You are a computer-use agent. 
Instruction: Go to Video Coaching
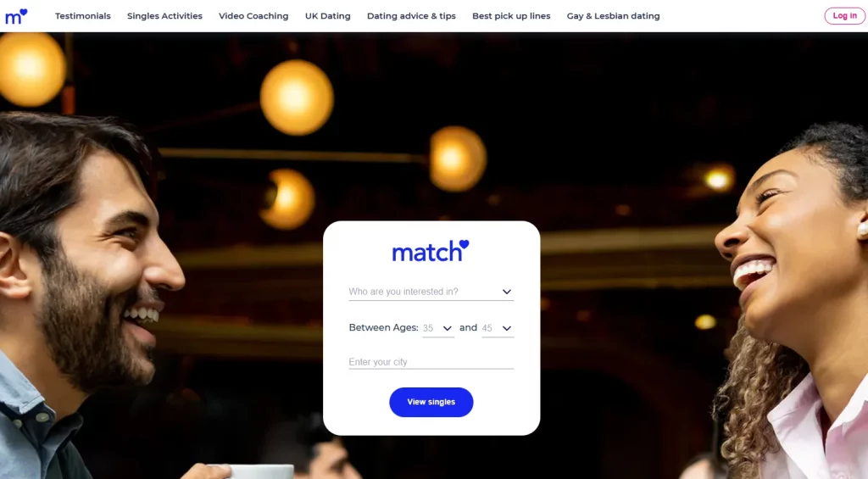point(253,16)
